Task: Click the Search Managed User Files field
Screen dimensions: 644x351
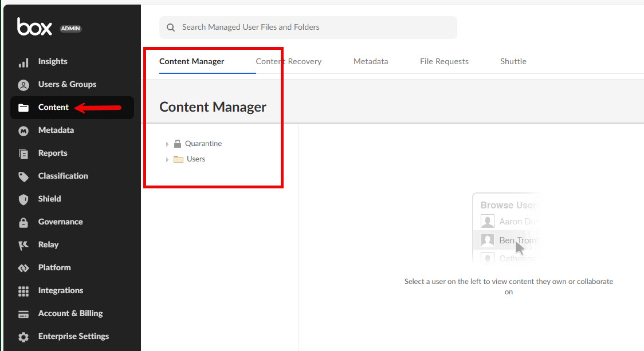Action: click(308, 27)
